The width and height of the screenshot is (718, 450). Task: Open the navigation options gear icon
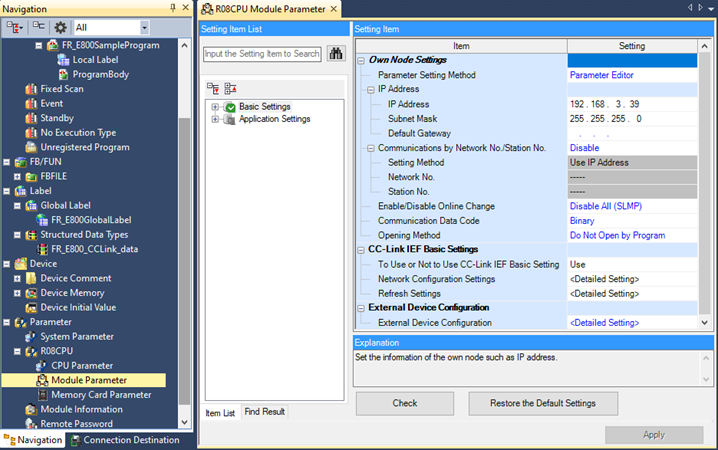60,27
